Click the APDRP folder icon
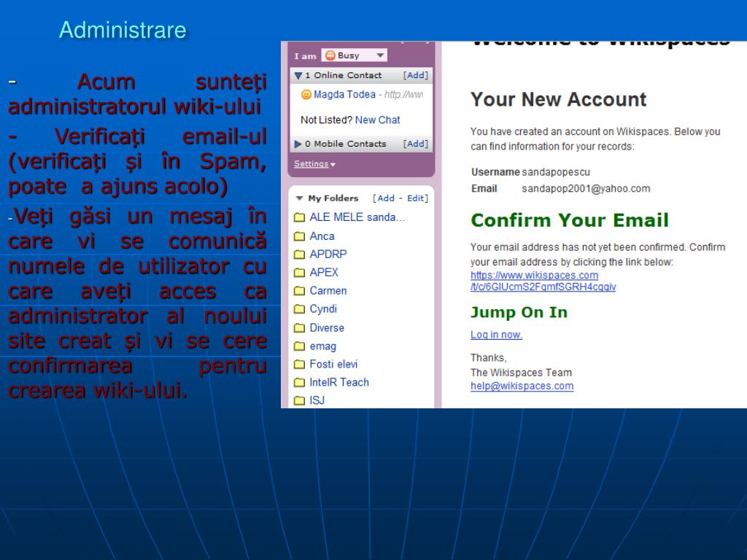The image size is (747, 560). 299,254
